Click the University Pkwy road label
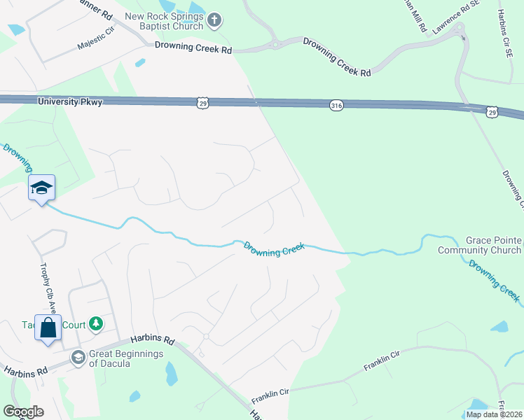This screenshot has width=524, height=420. 70,101
